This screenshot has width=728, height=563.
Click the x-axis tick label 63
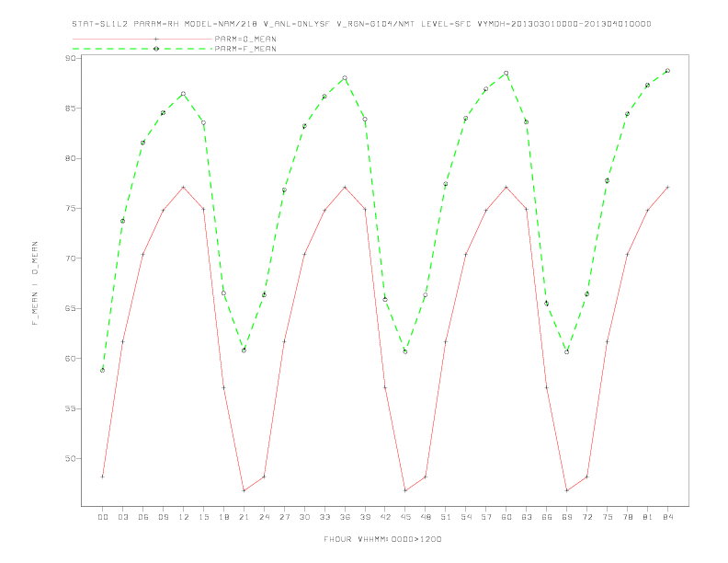[x=527, y=517]
